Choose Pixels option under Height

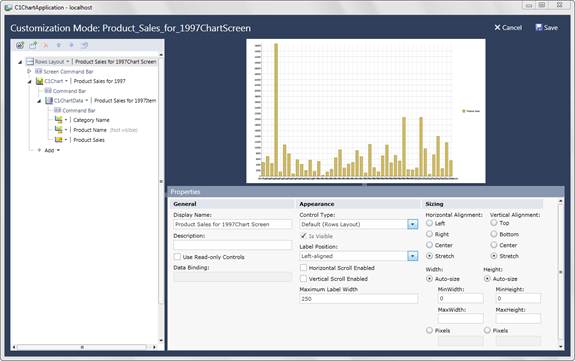coord(487,330)
